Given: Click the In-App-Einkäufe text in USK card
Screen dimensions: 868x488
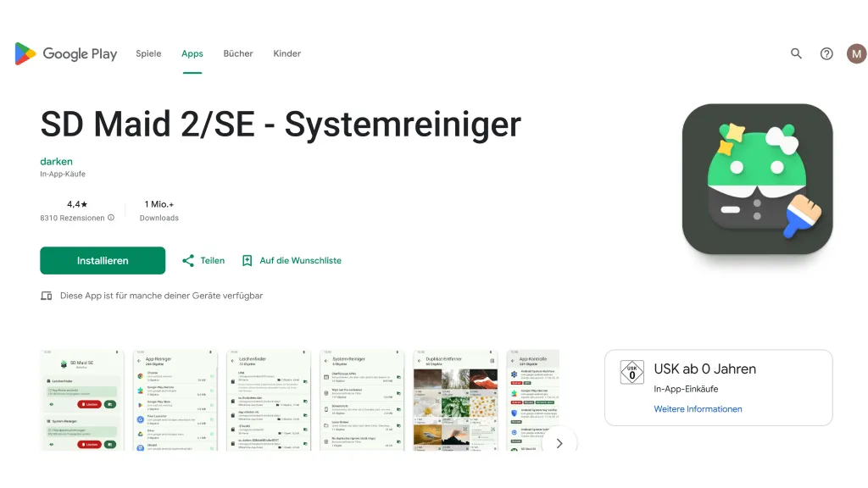Looking at the screenshot, I should [686, 389].
